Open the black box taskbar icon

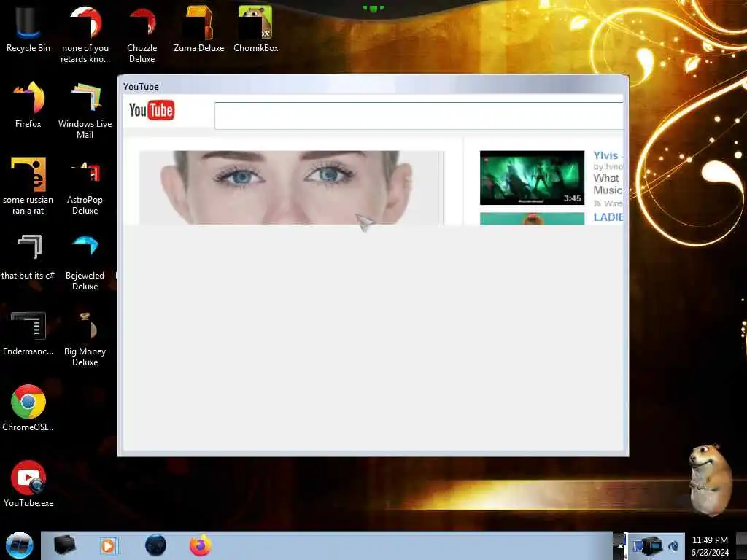(64, 545)
